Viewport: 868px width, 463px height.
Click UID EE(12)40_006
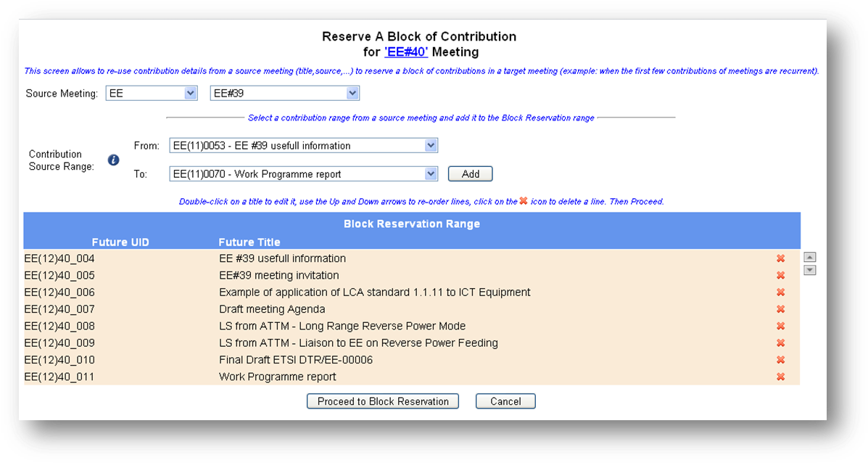click(x=59, y=292)
